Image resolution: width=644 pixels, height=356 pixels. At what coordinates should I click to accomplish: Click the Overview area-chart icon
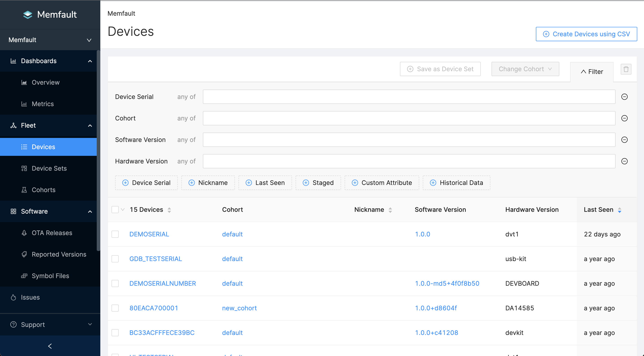[x=24, y=82]
